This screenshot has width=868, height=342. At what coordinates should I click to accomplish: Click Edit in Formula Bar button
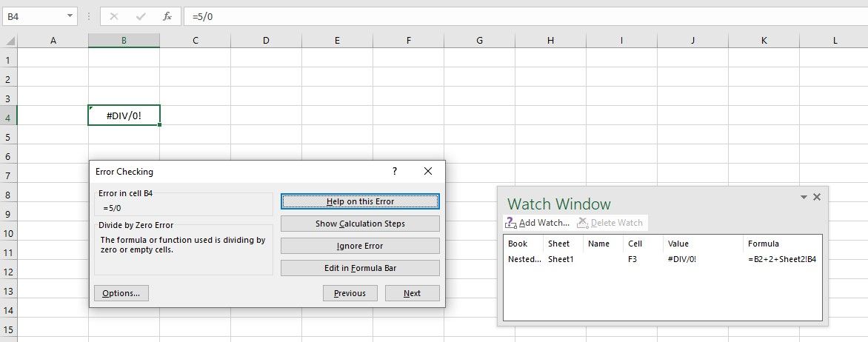coord(361,268)
